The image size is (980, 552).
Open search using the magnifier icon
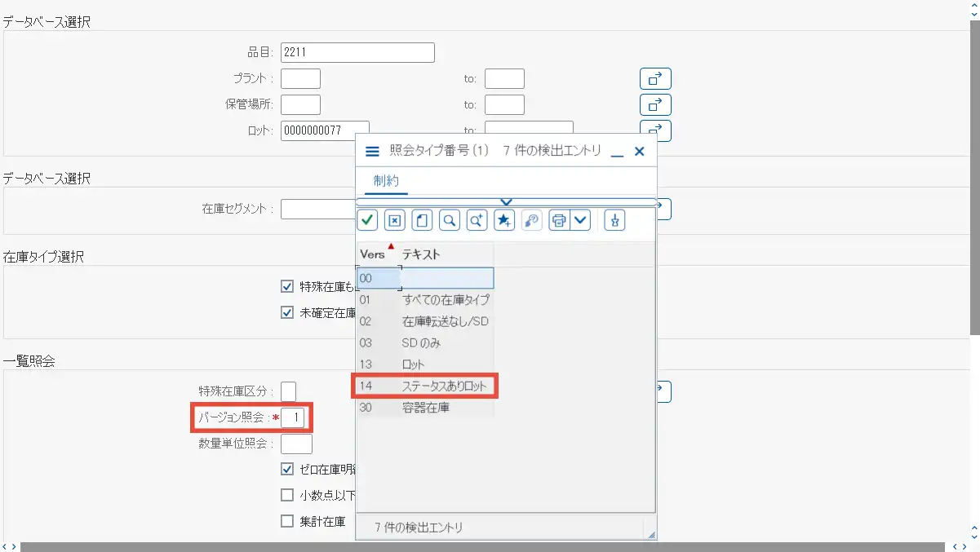click(x=449, y=220)
